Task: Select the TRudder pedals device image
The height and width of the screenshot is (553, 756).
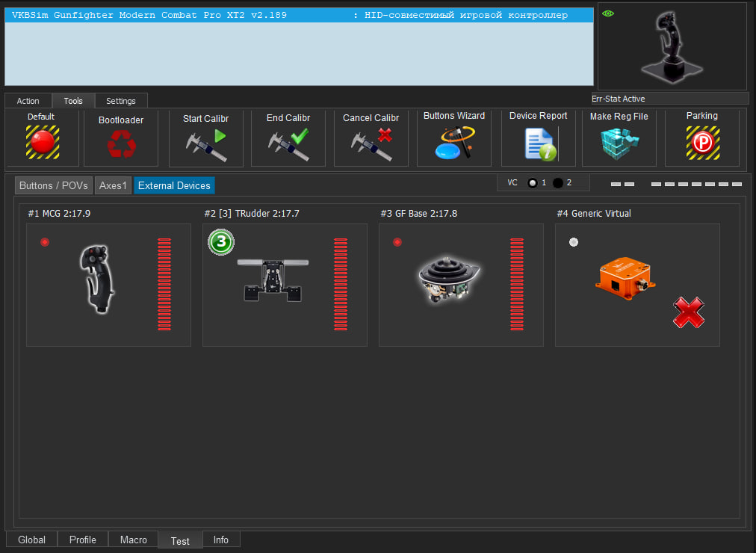Action: click(273, 279)
